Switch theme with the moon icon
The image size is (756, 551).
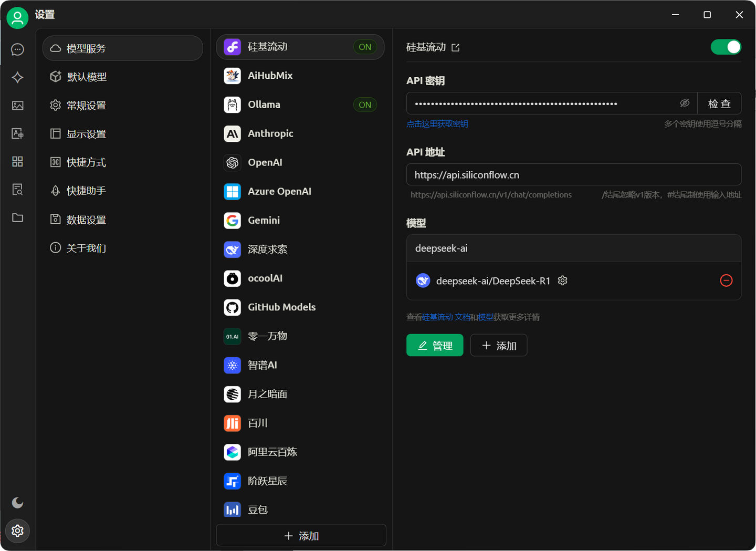point(17,503)
